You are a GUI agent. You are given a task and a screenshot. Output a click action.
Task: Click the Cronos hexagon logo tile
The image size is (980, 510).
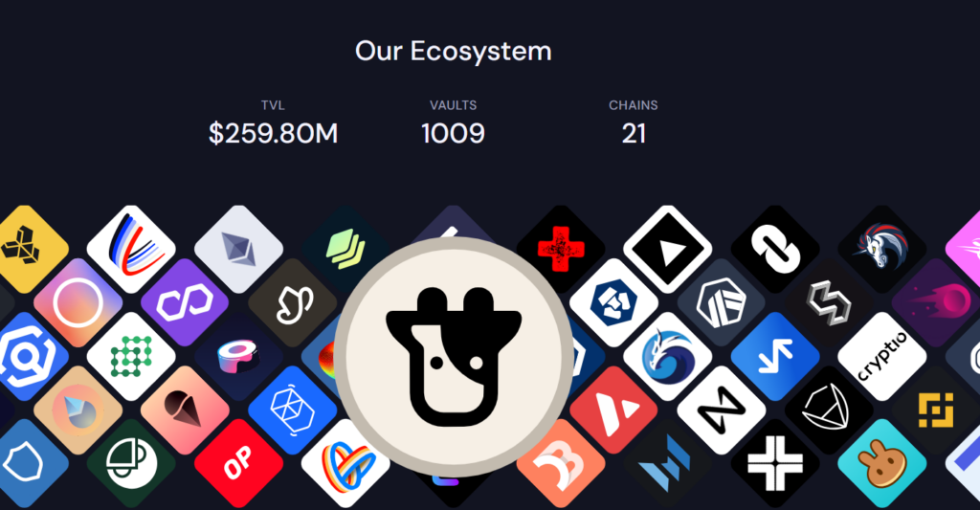613,302
